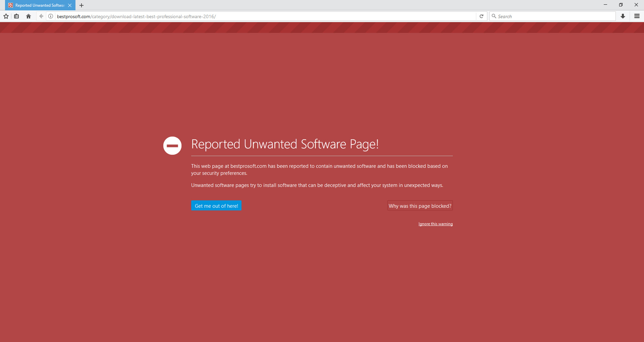644x342 pixels.
Task: Open site information icon in address bar
Action: (x=51, y=16)
